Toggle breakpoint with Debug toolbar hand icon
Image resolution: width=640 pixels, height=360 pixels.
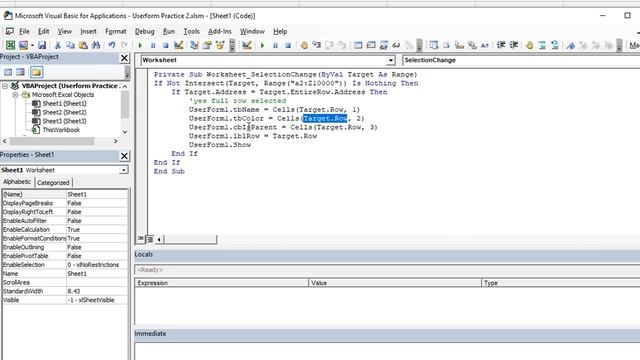pos(304,45)
